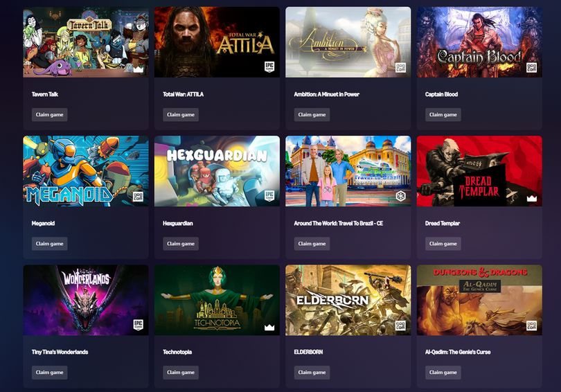
Task: Click the GOG badge on ELDERBORN artwork
Action: pos(400,326)
